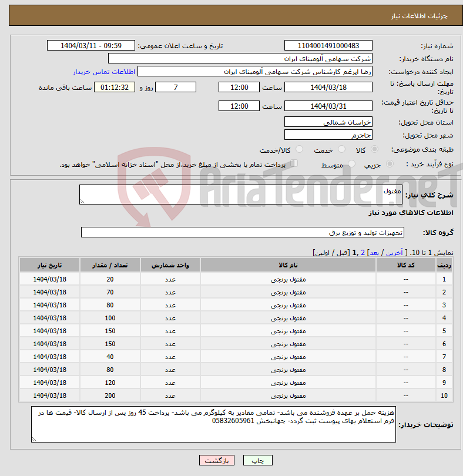
Task: Click the واحد شمارش column header
Action: click(x=170, y=265)
